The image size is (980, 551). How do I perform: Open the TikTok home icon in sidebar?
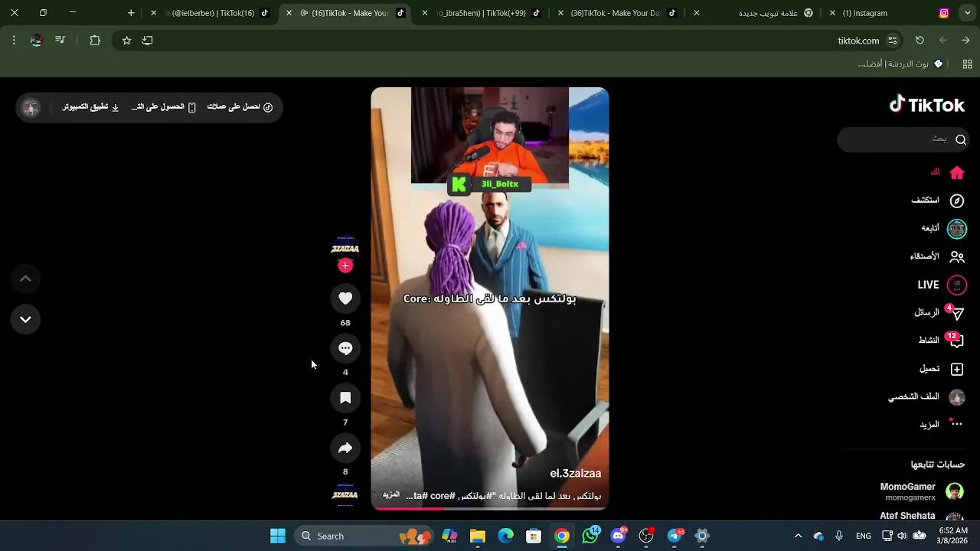(x=957, y=173)
